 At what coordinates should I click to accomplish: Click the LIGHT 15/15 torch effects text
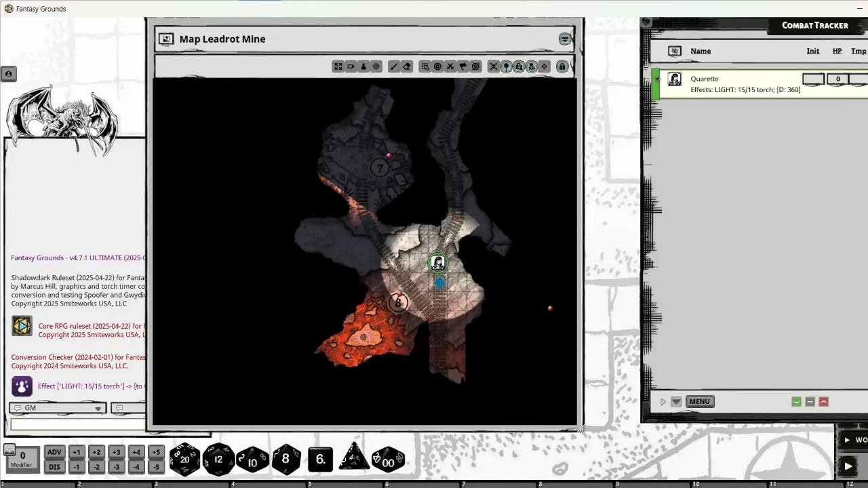pos(745,89)
